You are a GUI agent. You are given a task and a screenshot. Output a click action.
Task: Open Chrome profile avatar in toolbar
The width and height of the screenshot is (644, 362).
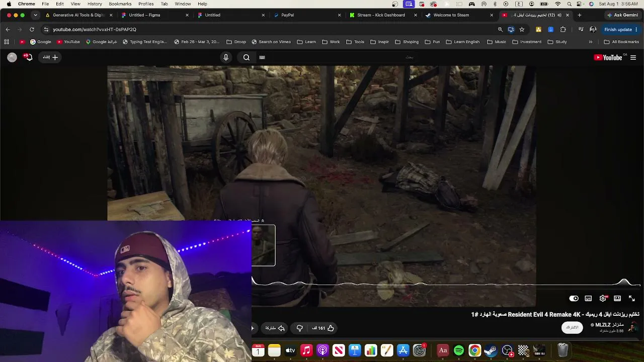click(593, 29)
